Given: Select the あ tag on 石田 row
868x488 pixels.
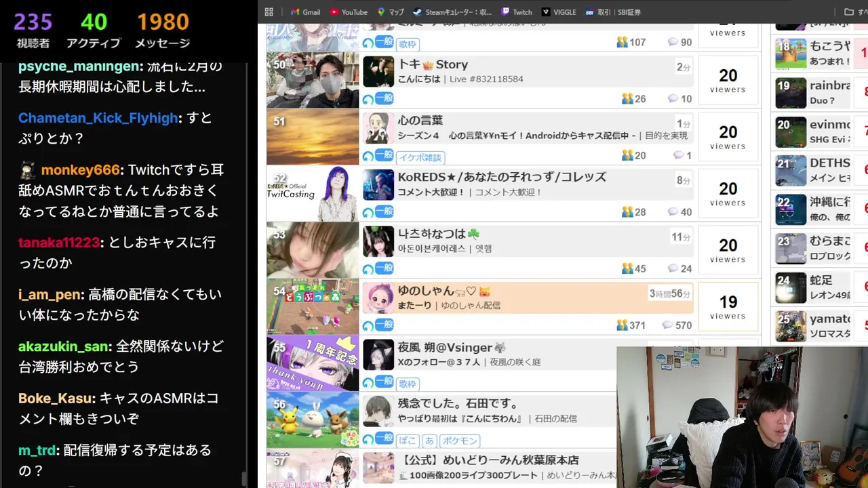Looking at the screenshot, I should pyautogui.click(x=430, y=441).
